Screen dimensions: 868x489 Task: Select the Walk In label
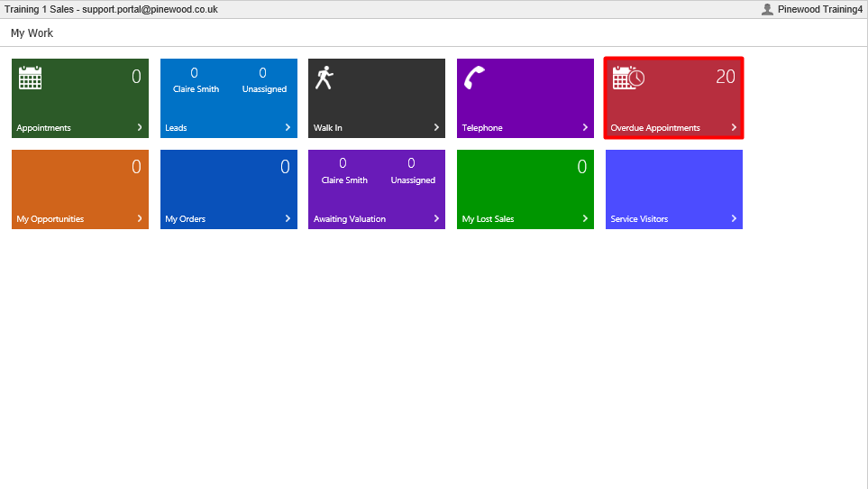[328, 128]
